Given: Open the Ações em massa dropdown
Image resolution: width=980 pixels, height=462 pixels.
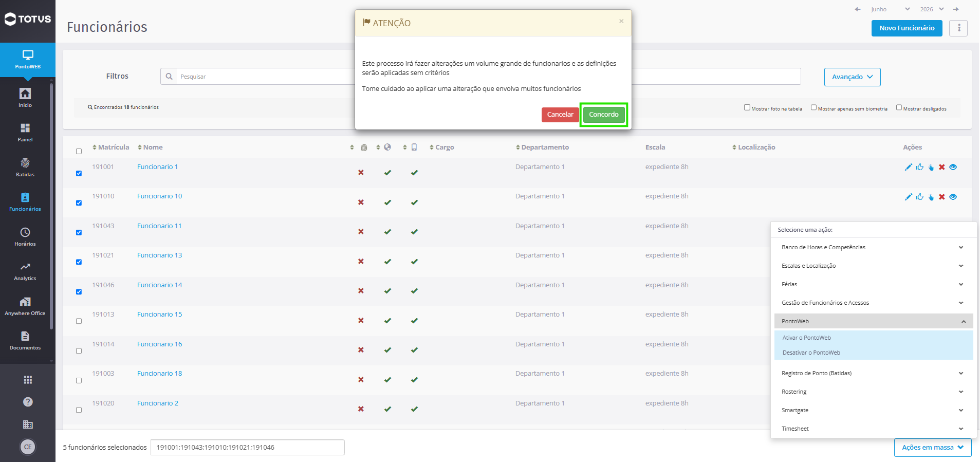Looking at the screenshot, I should [x=933, y=448].
